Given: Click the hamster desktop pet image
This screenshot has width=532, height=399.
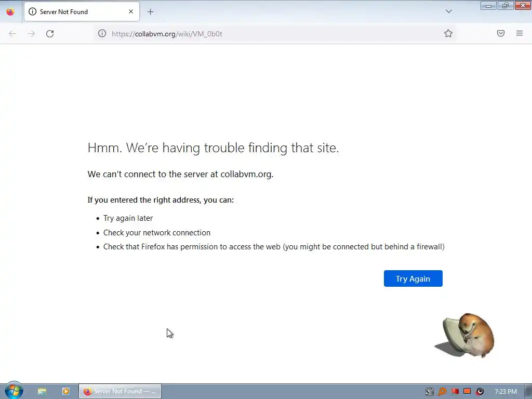Looking at the screenshot, I should click(x=465, y=335).
